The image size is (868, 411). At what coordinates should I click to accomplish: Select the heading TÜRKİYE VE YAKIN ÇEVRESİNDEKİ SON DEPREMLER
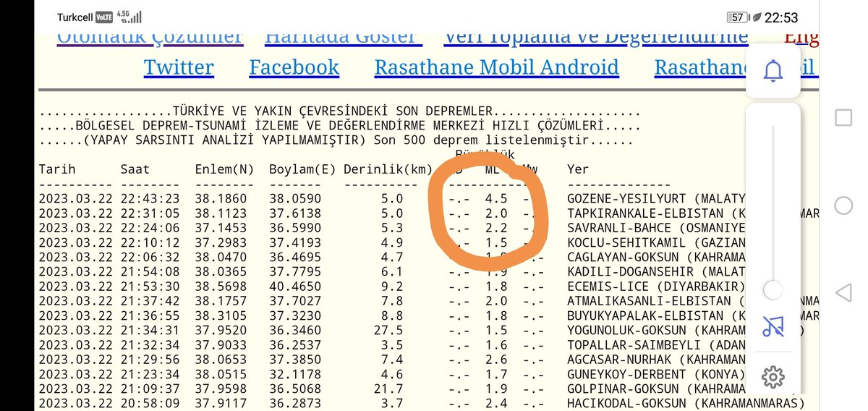tap(333, 112)
